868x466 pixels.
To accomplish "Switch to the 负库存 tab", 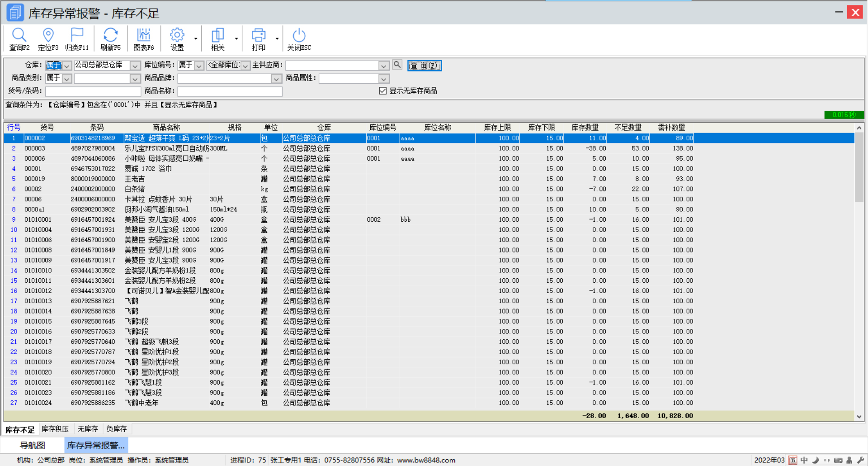I will [116, 429].
